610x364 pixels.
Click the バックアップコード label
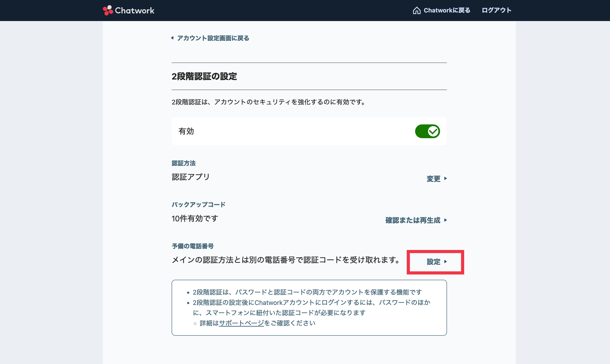pyautogui.click(x=198, y=204)
